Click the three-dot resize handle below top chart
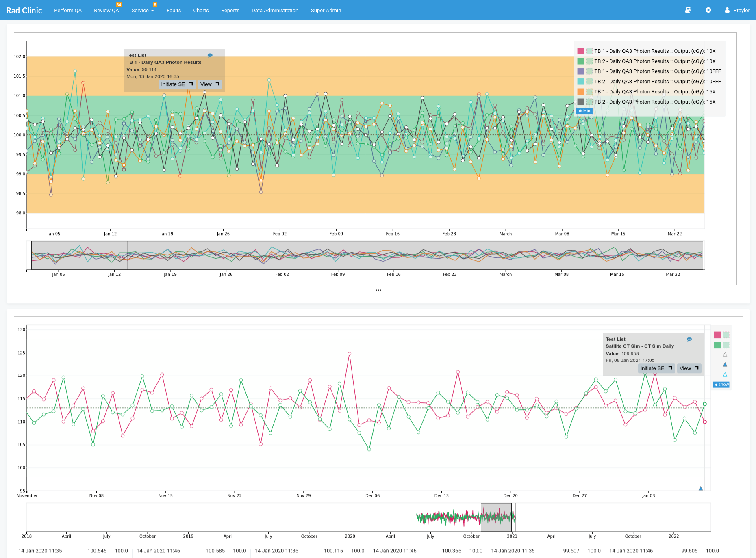The height and width of the screenshot is (558, 756). point(378,290)
